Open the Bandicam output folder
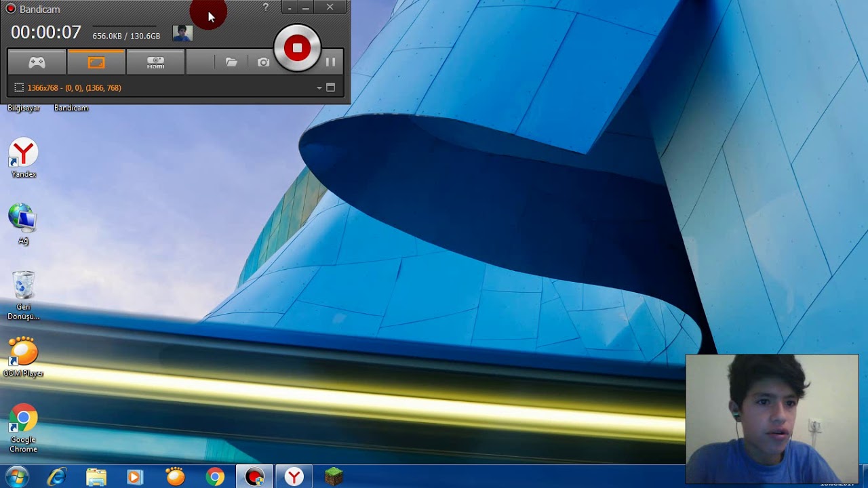The width and height of the screenshot is (868, 488). click(x=231, y=62)
